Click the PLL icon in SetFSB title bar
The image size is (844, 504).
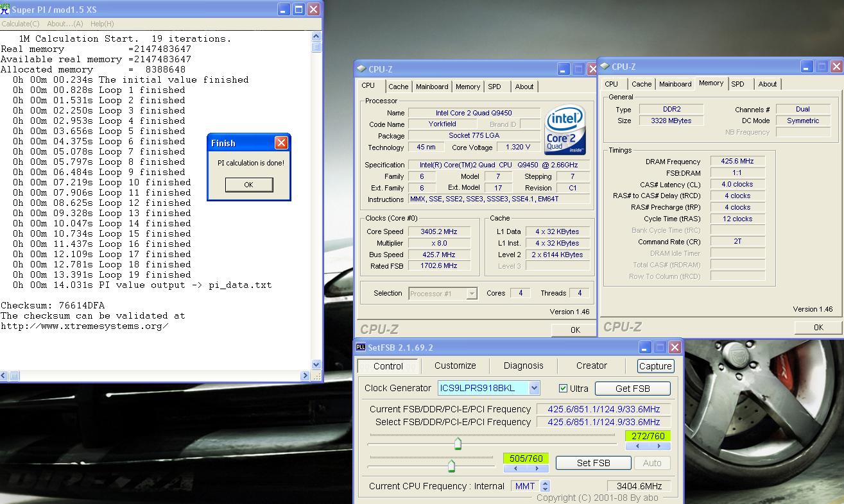(361, 348)
